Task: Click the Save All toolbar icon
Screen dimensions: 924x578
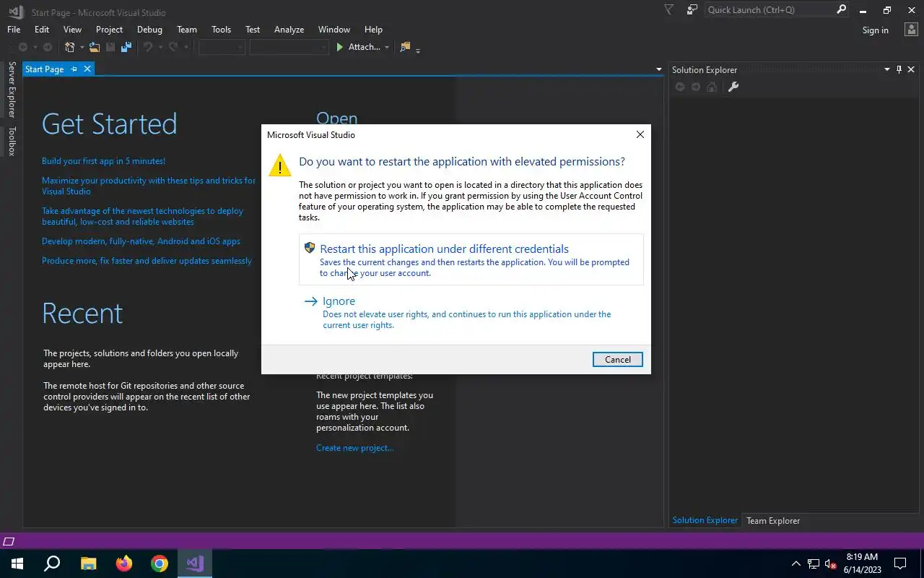Action: [x=126, y=47]
